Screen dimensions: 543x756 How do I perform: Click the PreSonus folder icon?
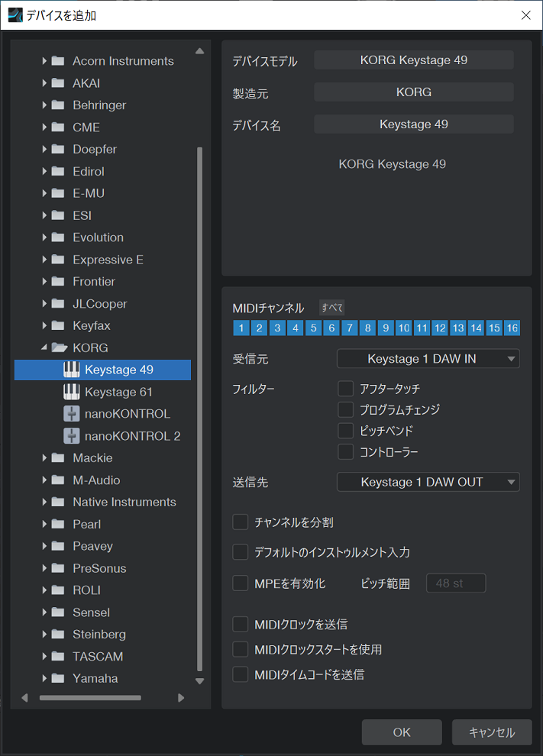(x=58, y=568)
